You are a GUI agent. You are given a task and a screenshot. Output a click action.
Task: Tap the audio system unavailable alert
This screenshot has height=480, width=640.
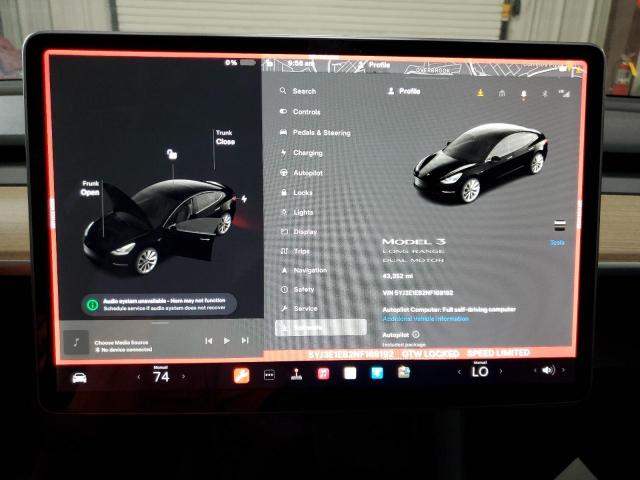(159, 304)
